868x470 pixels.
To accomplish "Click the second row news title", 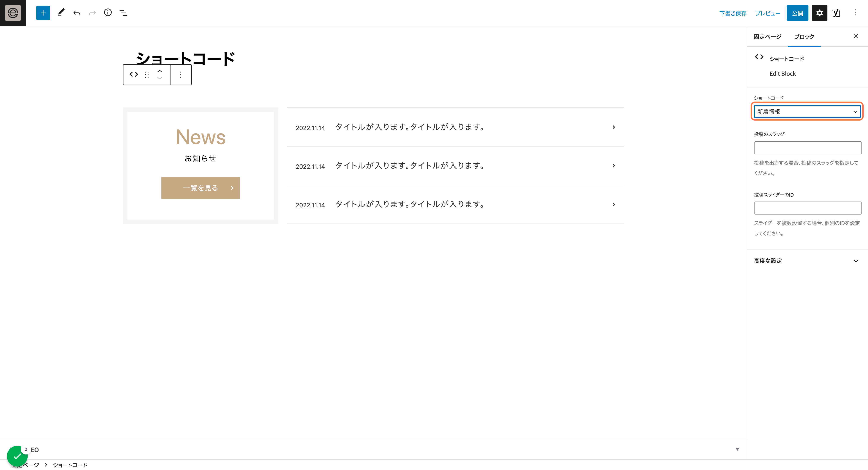I will 410,166.
